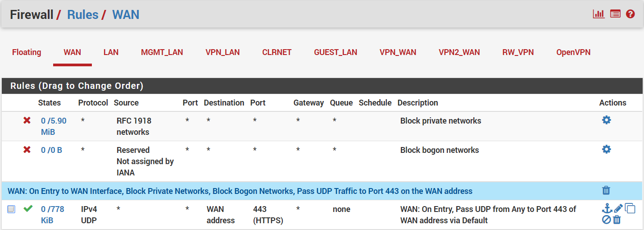Click the Rules breadcrumb link
This screenshot has height=230, width=644.
[83, 14]
